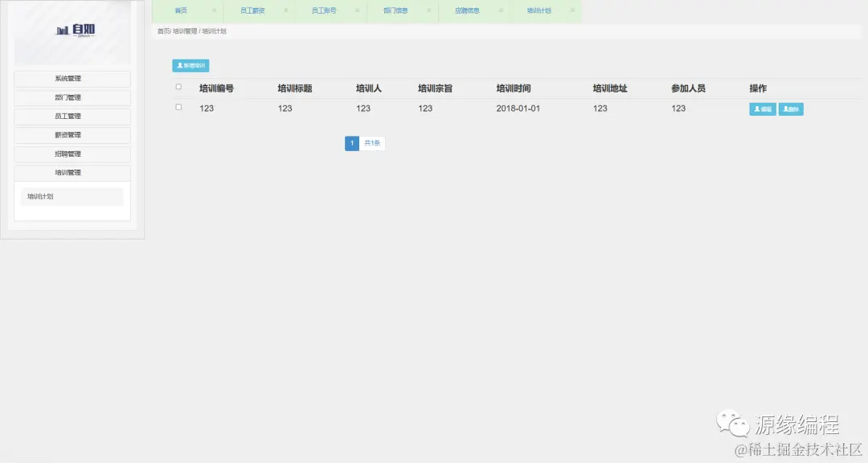Collapse the 培训管理 sidebar section
Screen dimensions: 868x463
72,173
